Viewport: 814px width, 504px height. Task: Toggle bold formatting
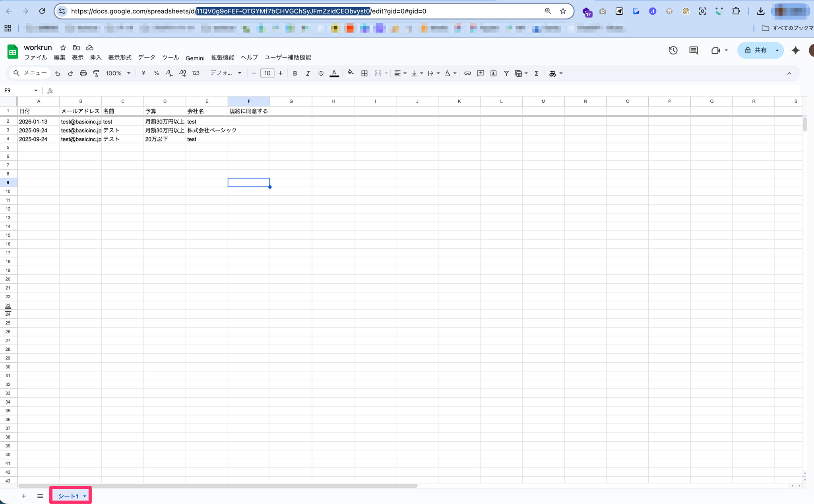295,73
